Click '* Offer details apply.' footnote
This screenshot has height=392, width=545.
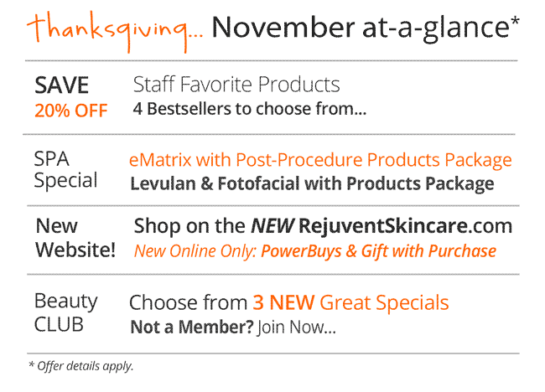pyautogui.click(x=80, y=366)
